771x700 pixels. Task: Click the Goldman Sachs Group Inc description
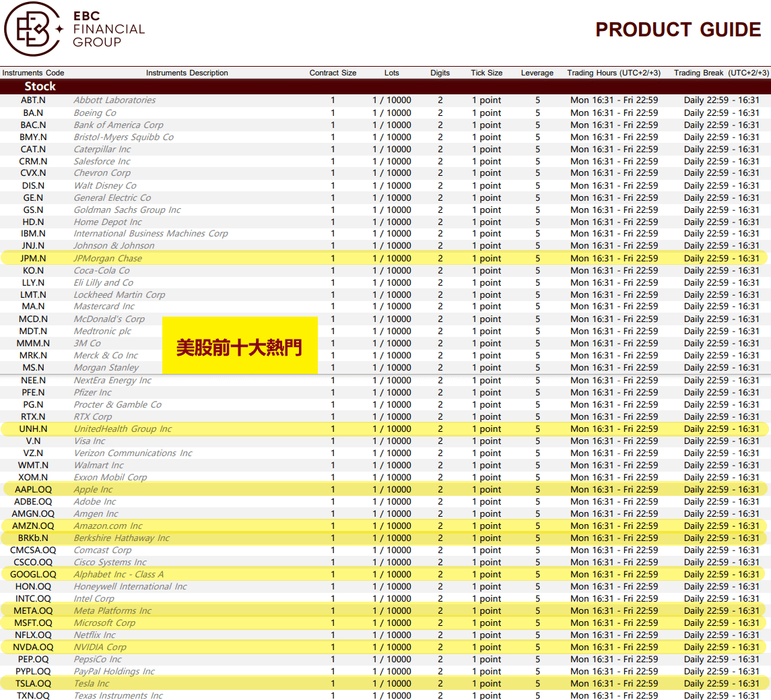coord(127,210)
